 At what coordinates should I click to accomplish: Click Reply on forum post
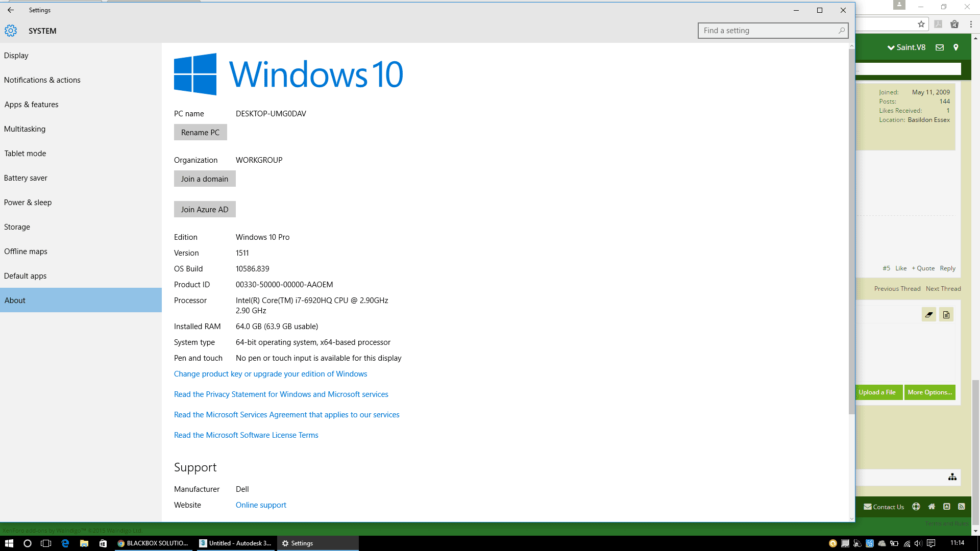(948, 268)
